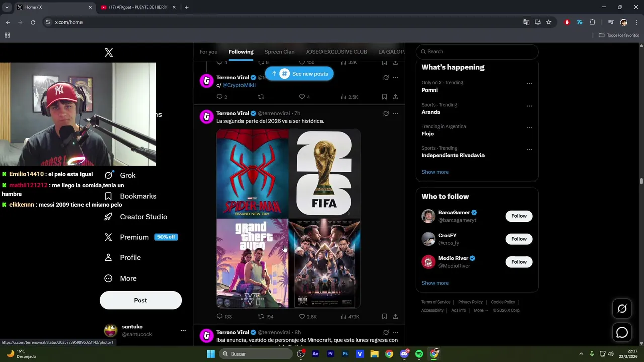Open Chrome media control icon

click(610, 22)
